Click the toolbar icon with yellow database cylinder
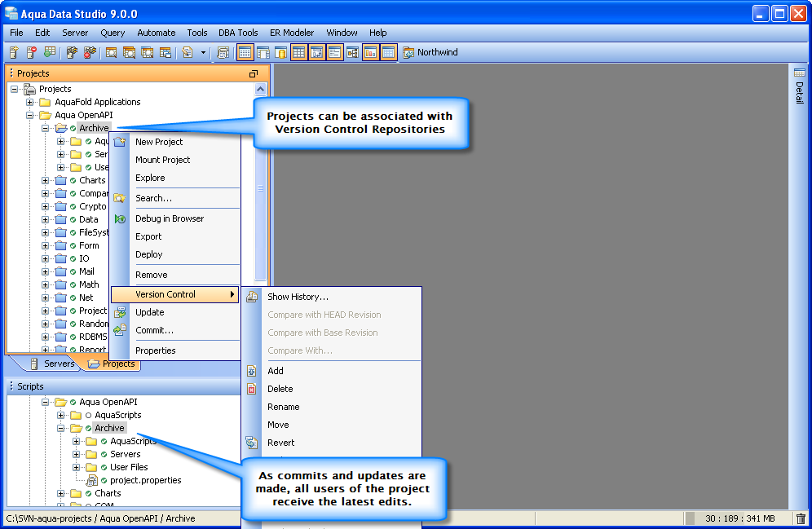Viewport: 812px width, 529px height. [280, 52]
